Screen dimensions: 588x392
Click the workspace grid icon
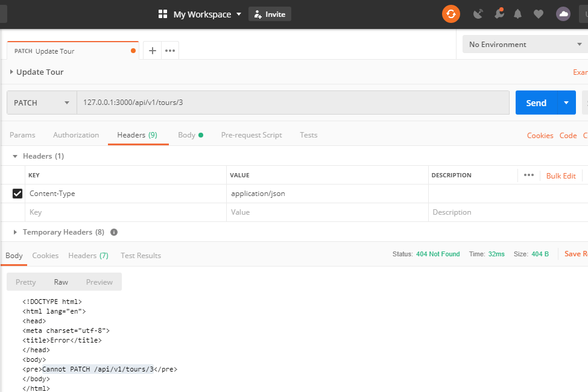pos(162,13)
